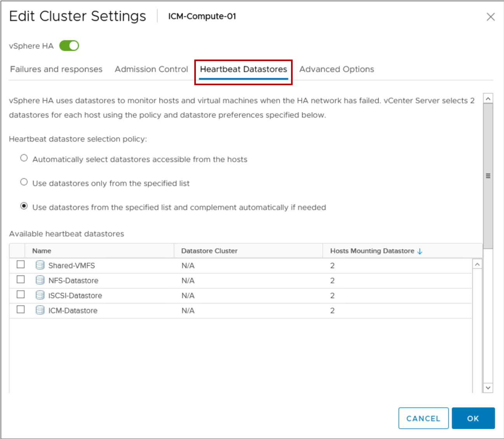Switch to the Admission Control tab
Viewport: 504px width, 439px height.
pos(151,69)
